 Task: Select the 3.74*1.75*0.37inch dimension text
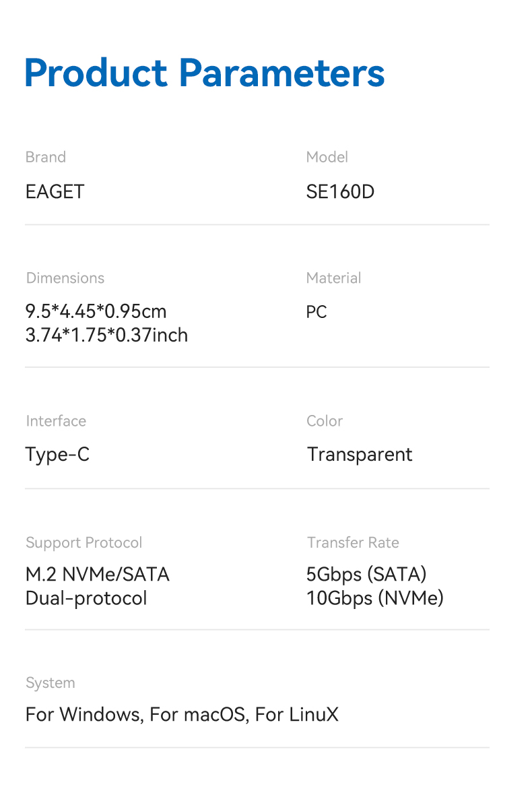coord(106,335)
